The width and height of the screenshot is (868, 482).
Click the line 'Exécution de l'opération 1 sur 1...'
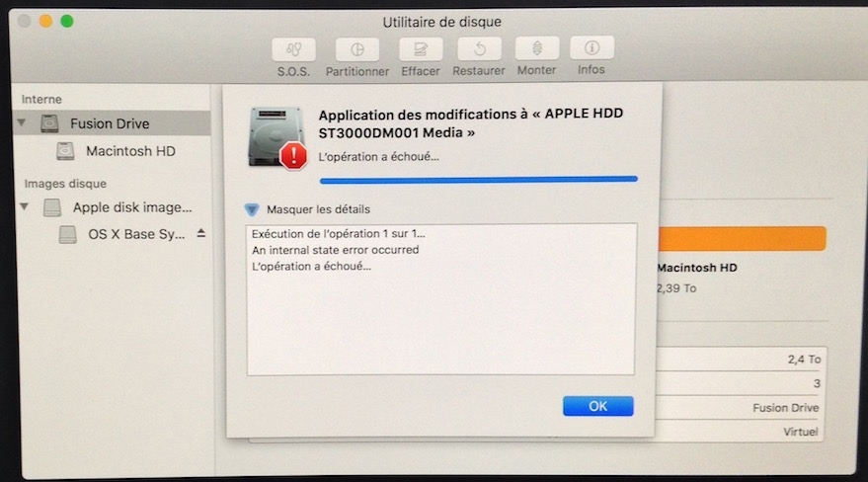[339, 233]
